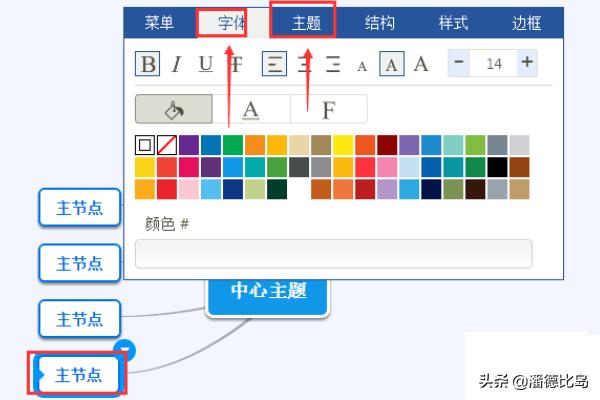600x400 pixels.
Task: Open the 菜单 menu tab
Action: (x=159, y=23)
